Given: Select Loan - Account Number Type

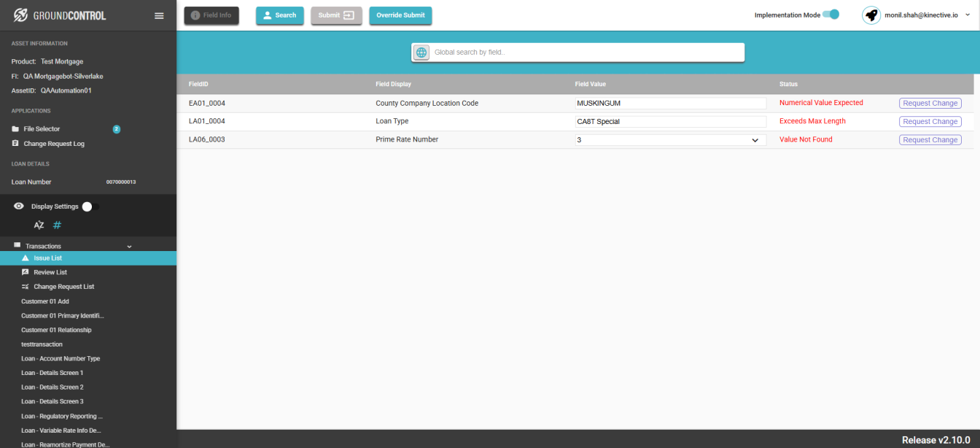Looking at the screenshot, I should (x=61, y=359).
